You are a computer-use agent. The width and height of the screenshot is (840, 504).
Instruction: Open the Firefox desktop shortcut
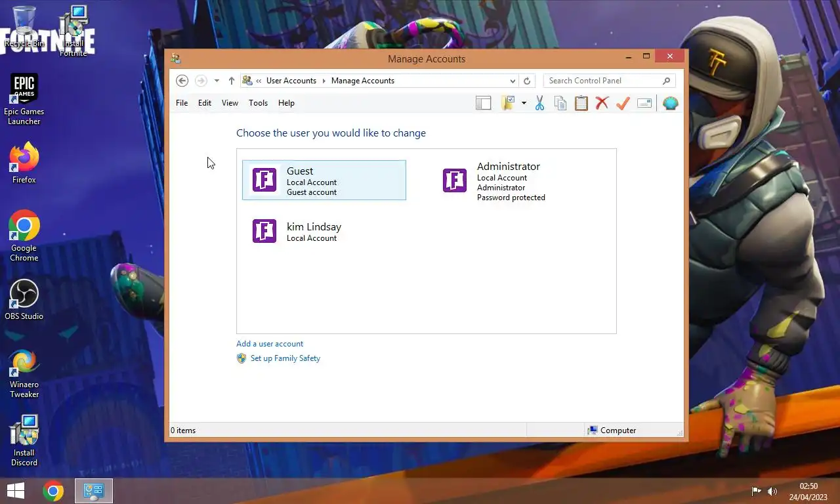coord(24,164)
